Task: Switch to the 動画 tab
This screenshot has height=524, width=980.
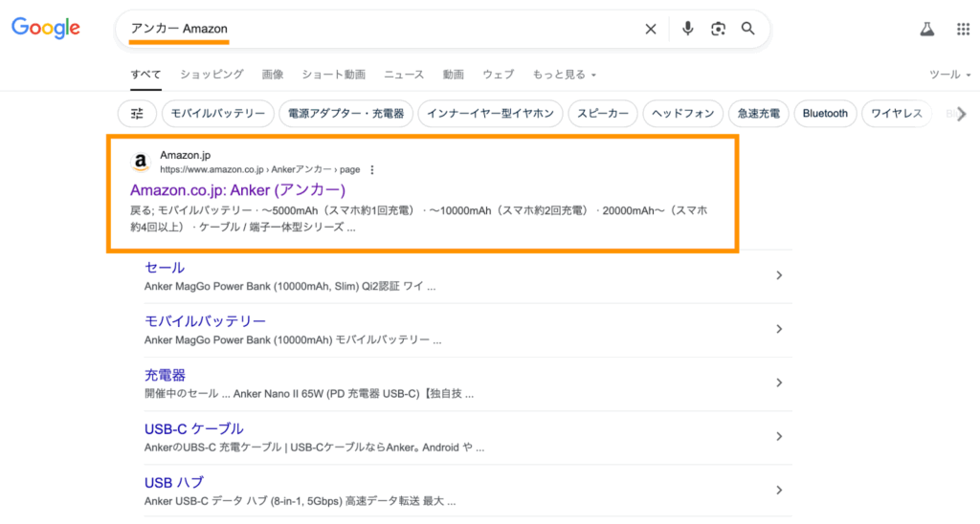Action: (x=453, y=75)
